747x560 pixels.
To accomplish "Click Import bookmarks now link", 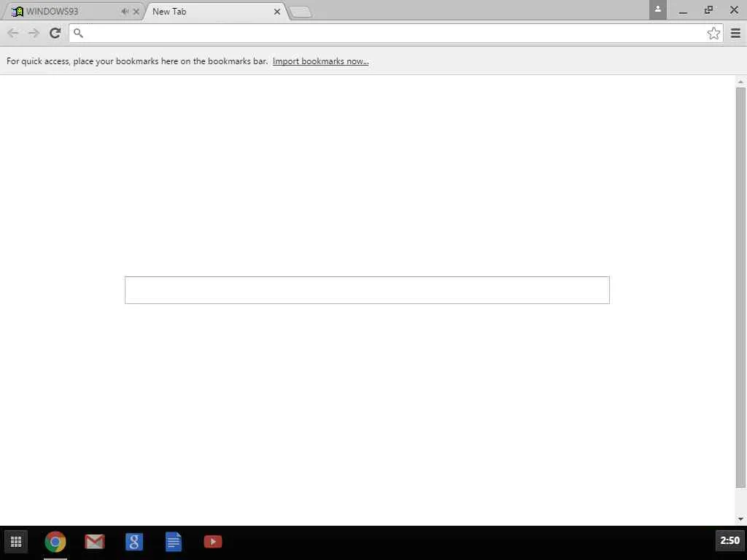I will click(321, 61).
